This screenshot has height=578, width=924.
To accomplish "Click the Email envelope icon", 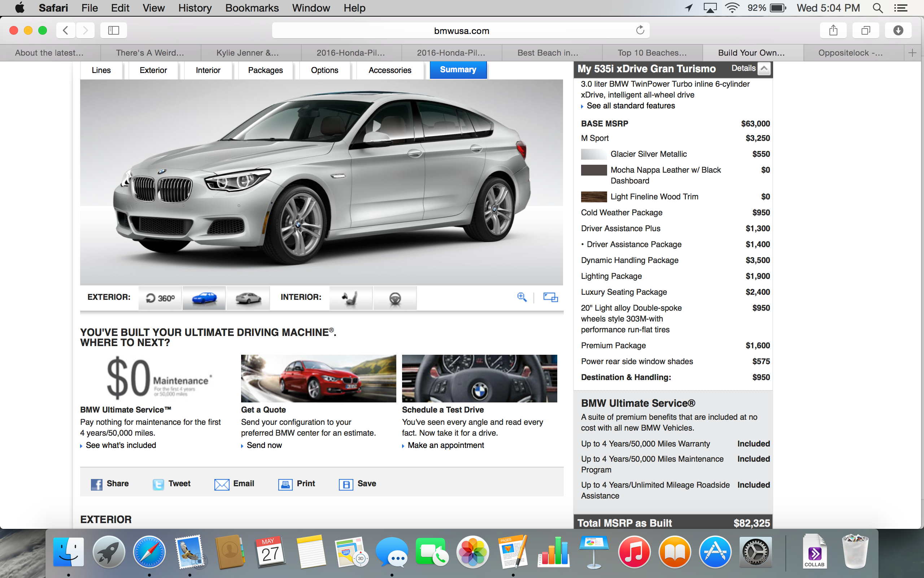I will coord(222,484).
